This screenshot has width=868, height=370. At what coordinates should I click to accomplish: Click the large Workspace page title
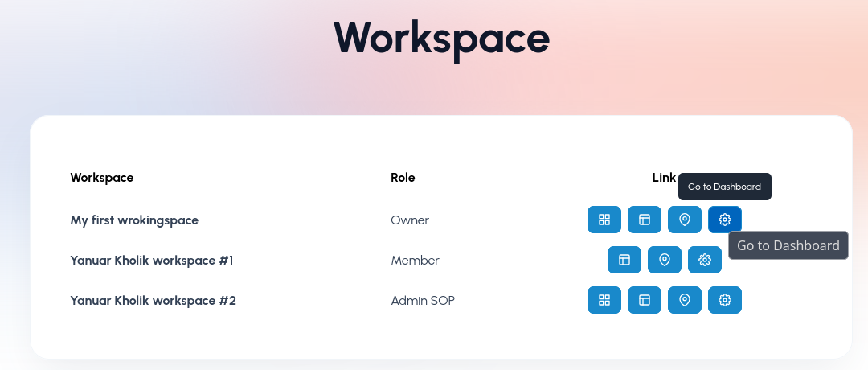(441, 36)
